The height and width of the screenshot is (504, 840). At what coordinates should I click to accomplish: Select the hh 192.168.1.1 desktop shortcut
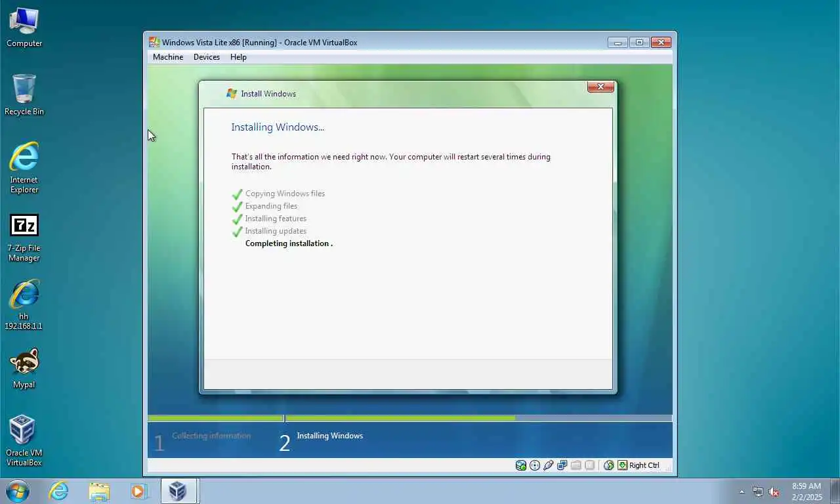[24, 304]
